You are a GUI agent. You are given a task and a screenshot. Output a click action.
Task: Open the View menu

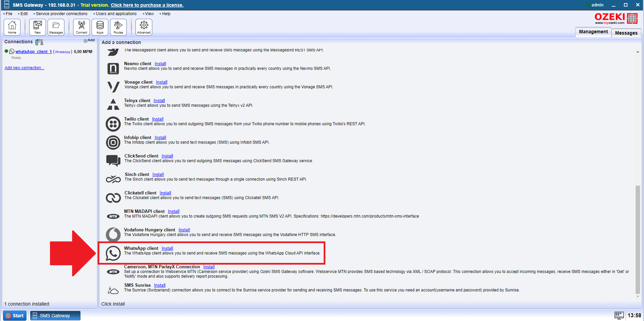tap(149, 14)
